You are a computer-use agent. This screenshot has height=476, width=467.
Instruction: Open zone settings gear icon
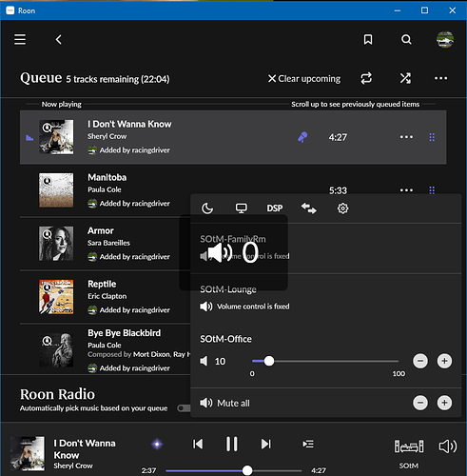pyautogui.click(x=342, y=208)
